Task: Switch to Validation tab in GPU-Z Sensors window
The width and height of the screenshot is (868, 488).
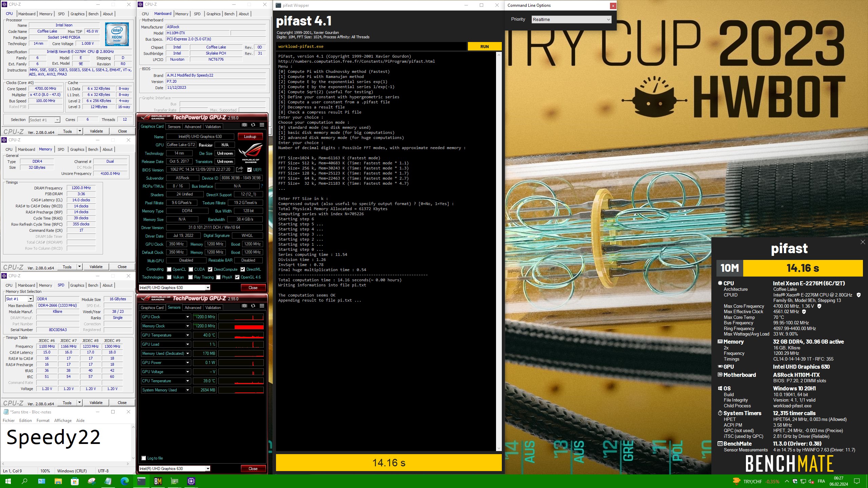Action: 213,307
